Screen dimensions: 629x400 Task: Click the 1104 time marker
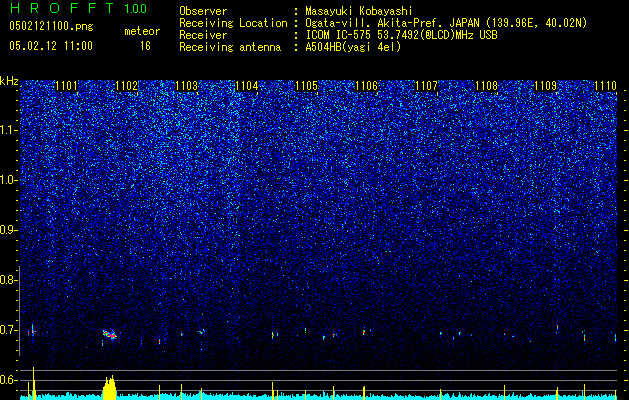click(x=246, y=86)
